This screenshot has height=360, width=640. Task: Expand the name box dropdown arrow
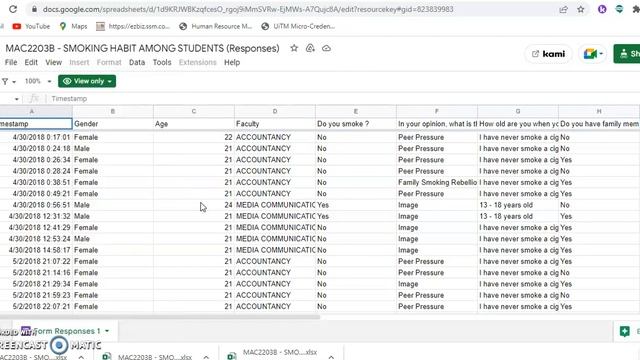pos(16,99)
